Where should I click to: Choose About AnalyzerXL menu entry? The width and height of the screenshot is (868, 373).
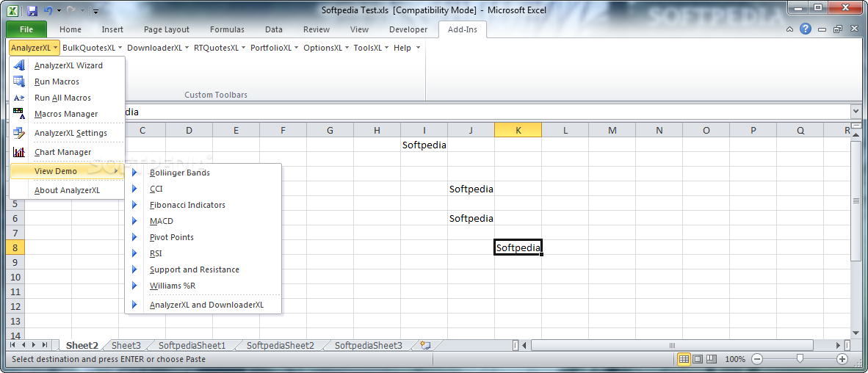[67, 190]
